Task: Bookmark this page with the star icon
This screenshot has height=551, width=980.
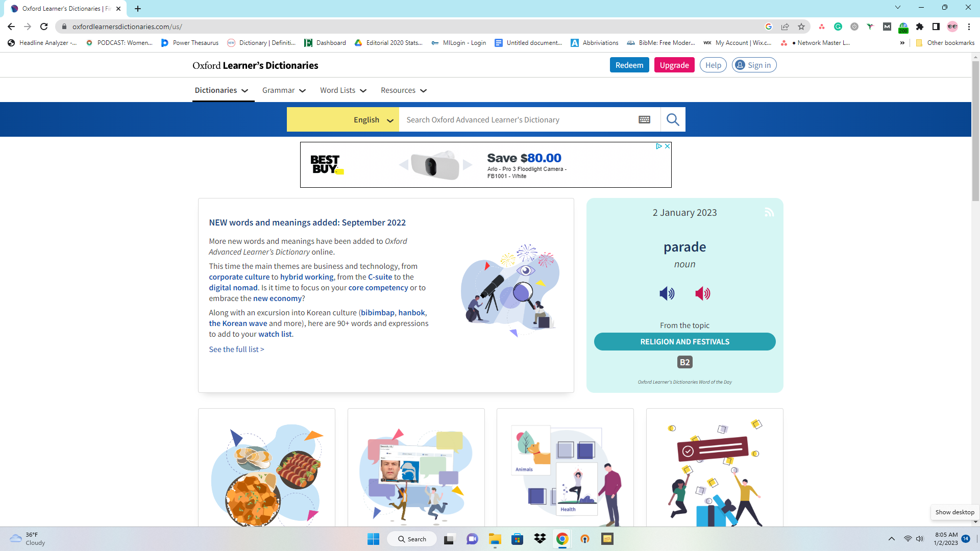Action: coord(801,27)
